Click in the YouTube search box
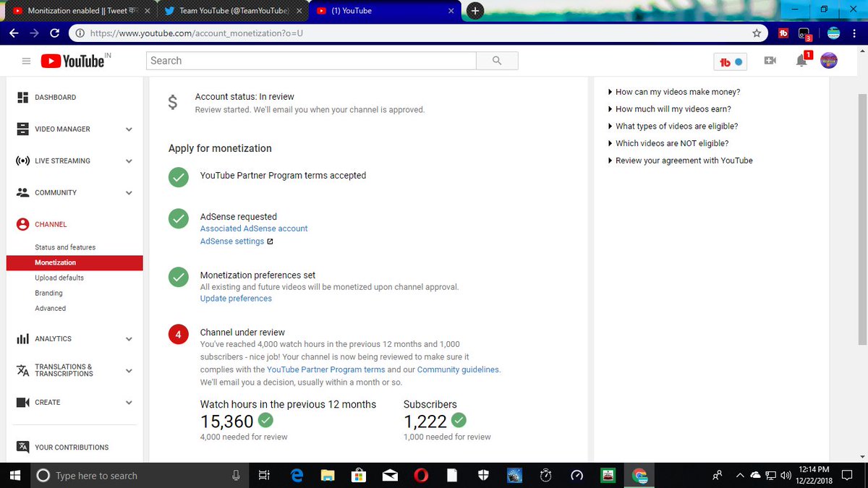The image size is (868, 488). pyautogui.click(x=311, y=61)
